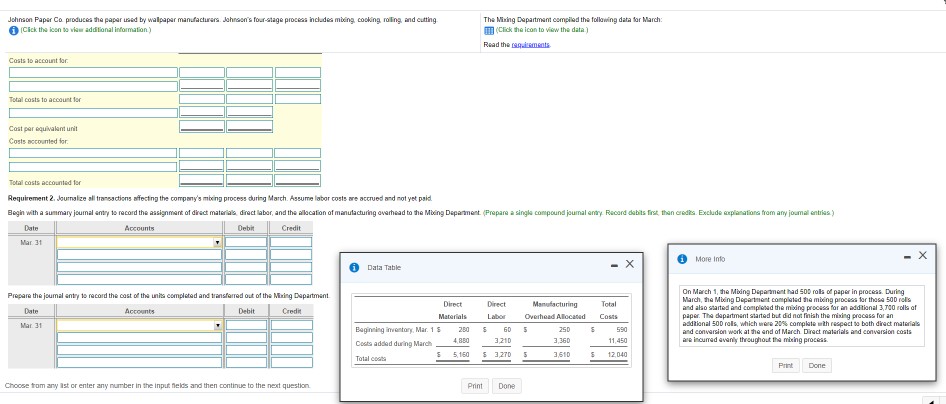Click first credit field of transferred-out journal entry

[x=291, y=325]
